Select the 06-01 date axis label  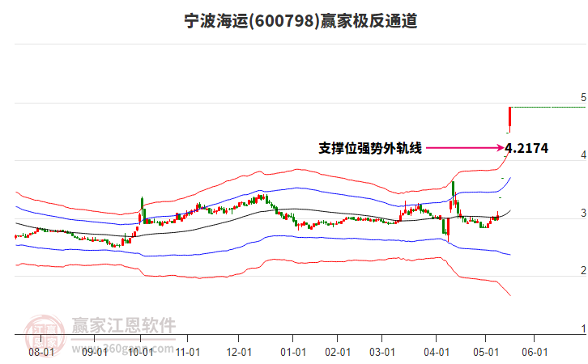[x=535, y=353]
